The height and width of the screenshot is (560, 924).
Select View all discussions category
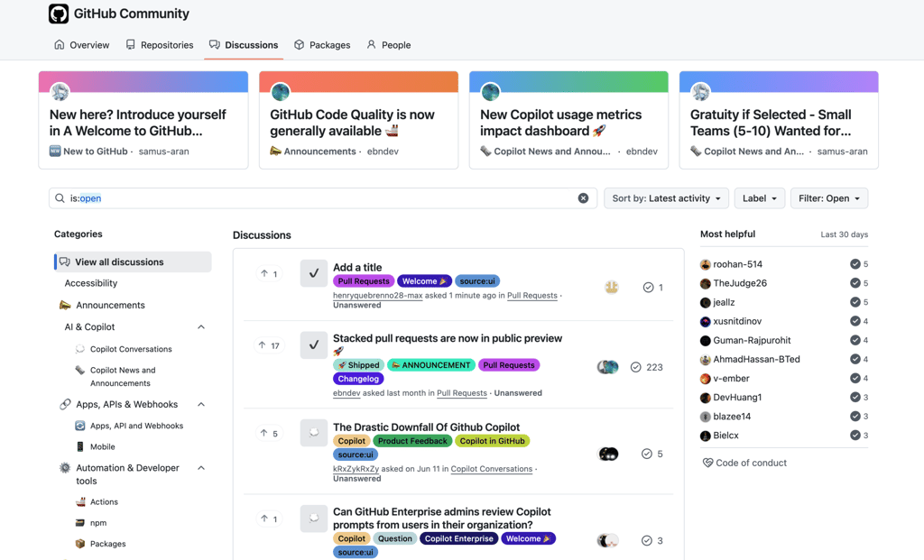click(133, 262)
